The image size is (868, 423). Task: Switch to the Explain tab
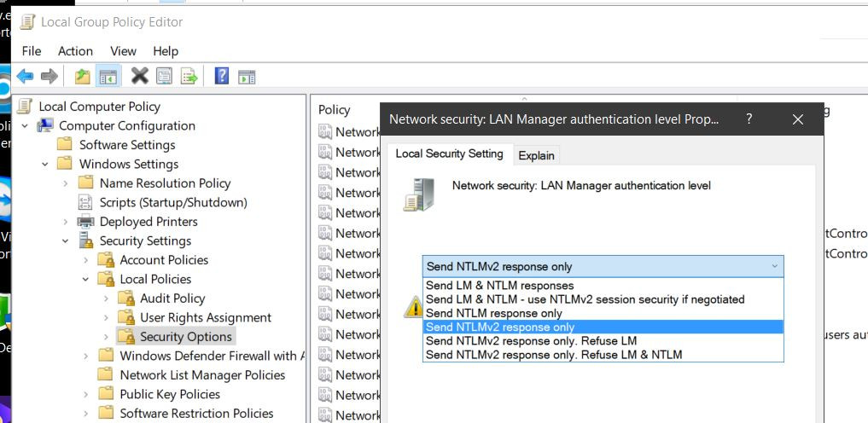pos(536,155)
